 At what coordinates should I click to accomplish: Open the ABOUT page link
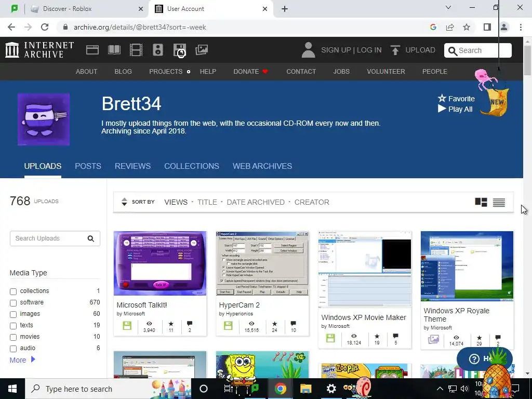click(87, 72)
